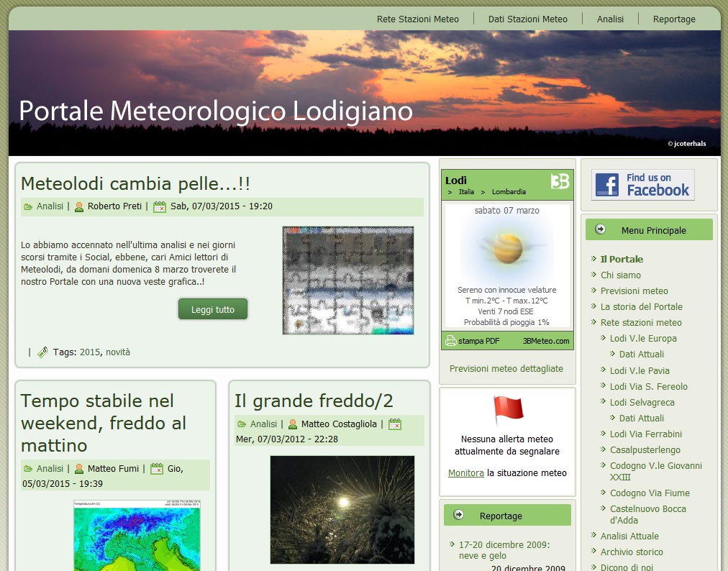728x571 pixels.
Task: Click the arrow icon in Menu Principale header
Action: coord(601,229)
